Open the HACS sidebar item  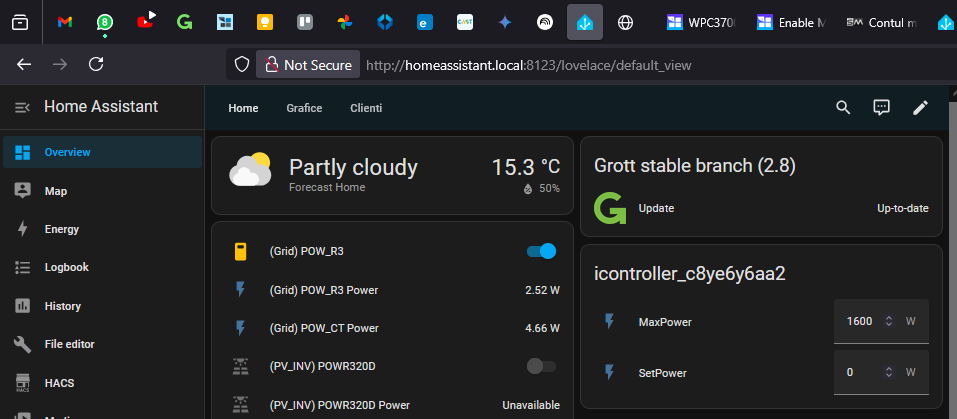pyautogui.click(x=59, y=382)
